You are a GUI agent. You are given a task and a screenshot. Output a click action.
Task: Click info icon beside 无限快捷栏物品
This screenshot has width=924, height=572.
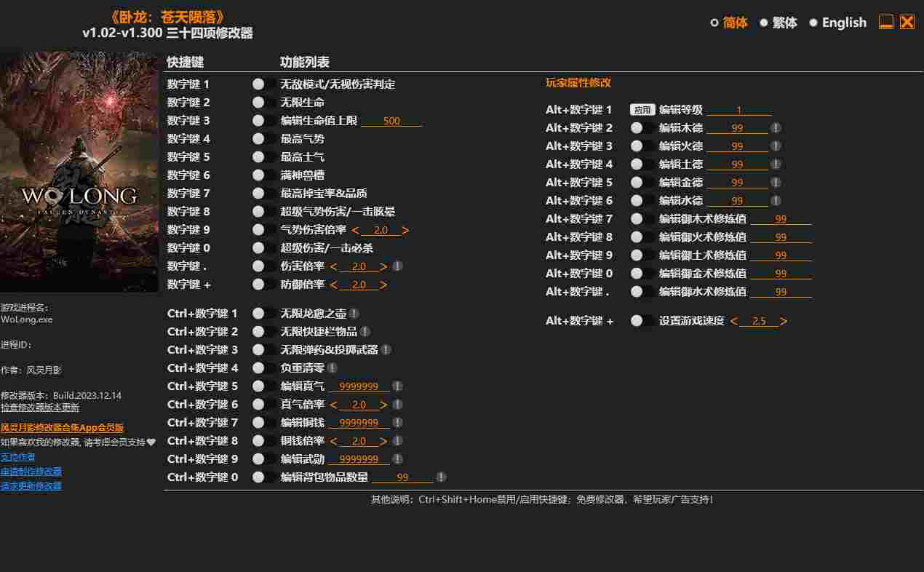tap(365, 332)
